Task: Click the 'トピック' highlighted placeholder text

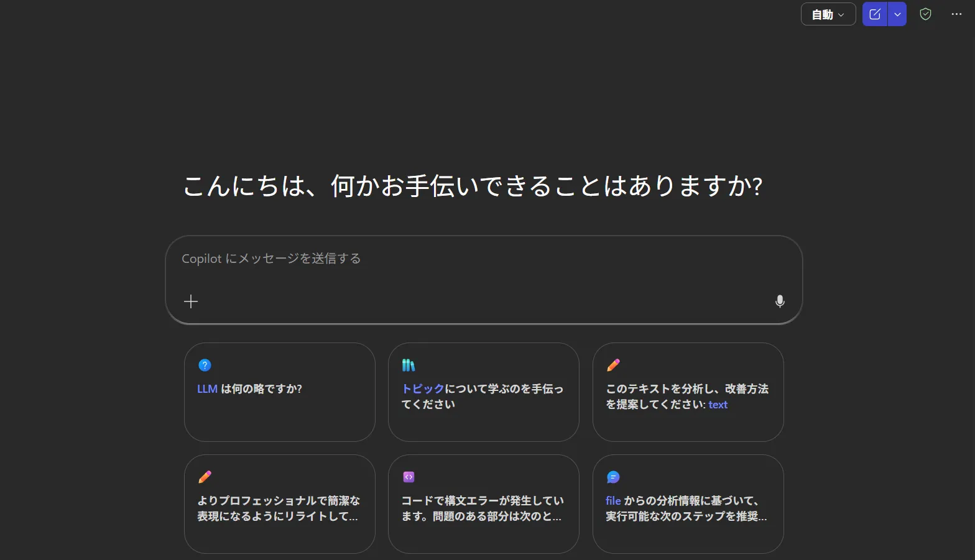Action: point(423,389)
